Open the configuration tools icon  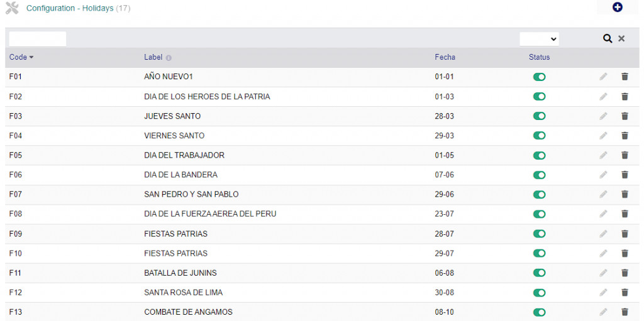[13, 8]
